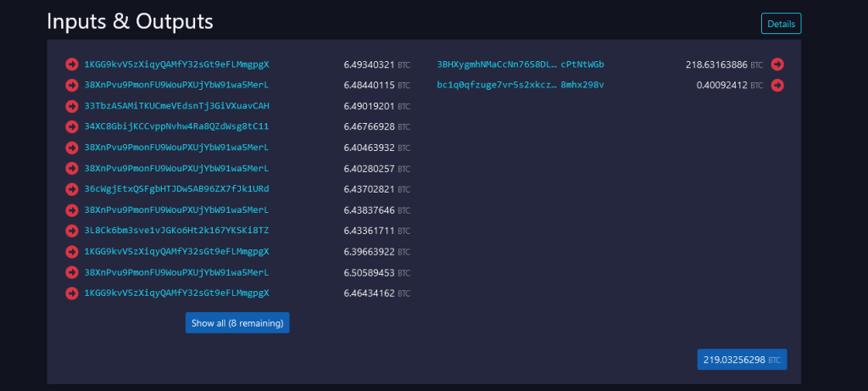Select input amount 6.43361711 BTC
Viewport: 868px width, 391px height.
[x=377, y=231]
